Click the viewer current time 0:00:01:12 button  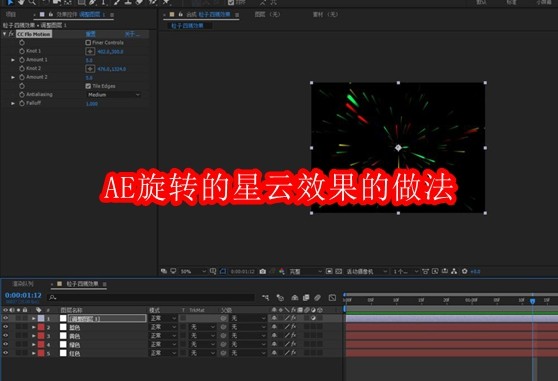(x=242, y=271)
